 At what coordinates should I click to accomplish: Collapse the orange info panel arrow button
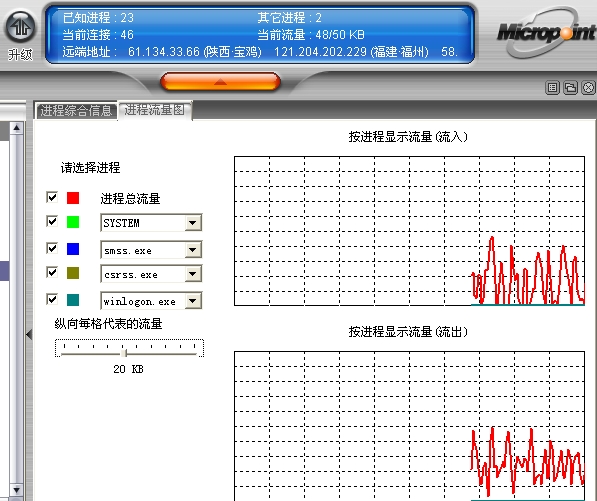click(x=220, y=82)
